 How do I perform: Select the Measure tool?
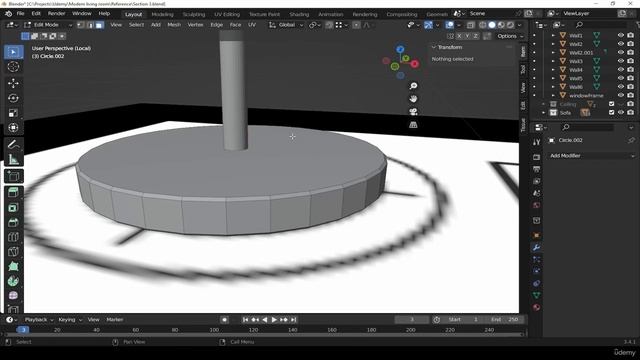(x=13, y=160)
